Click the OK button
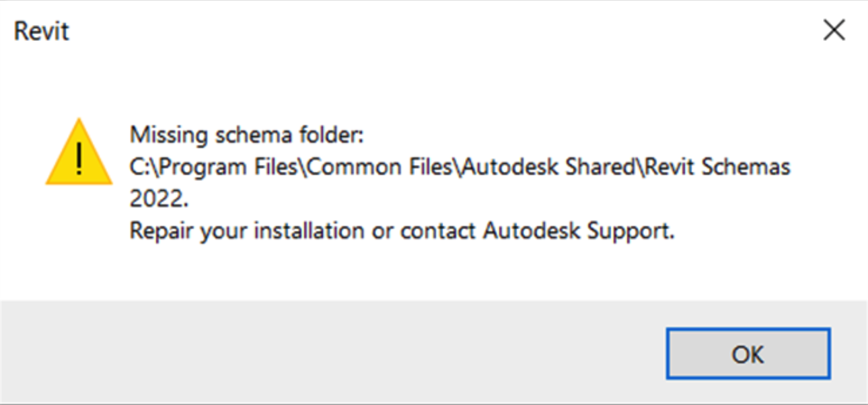This screenshot has width=868, height=405. pyautogui.click(x=748, y=354)
